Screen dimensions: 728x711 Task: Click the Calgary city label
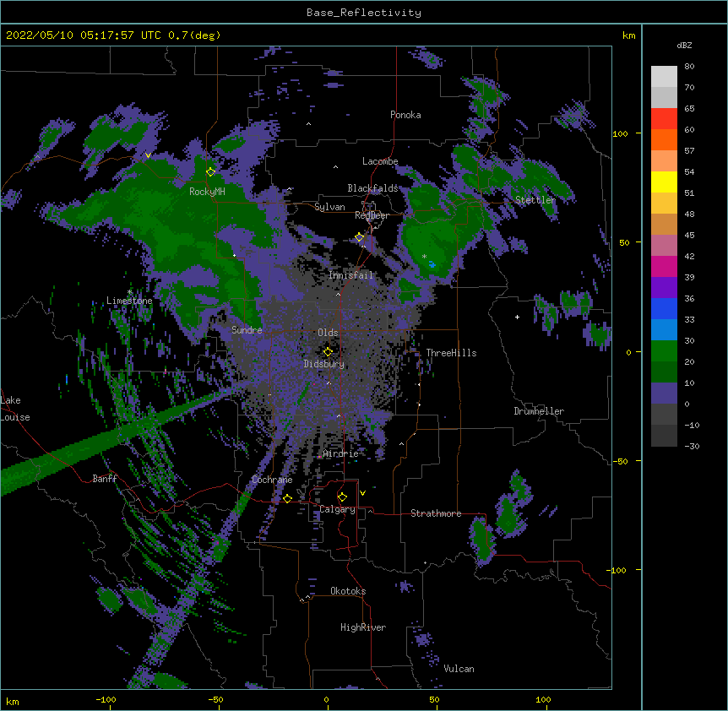tap(337, 509)
